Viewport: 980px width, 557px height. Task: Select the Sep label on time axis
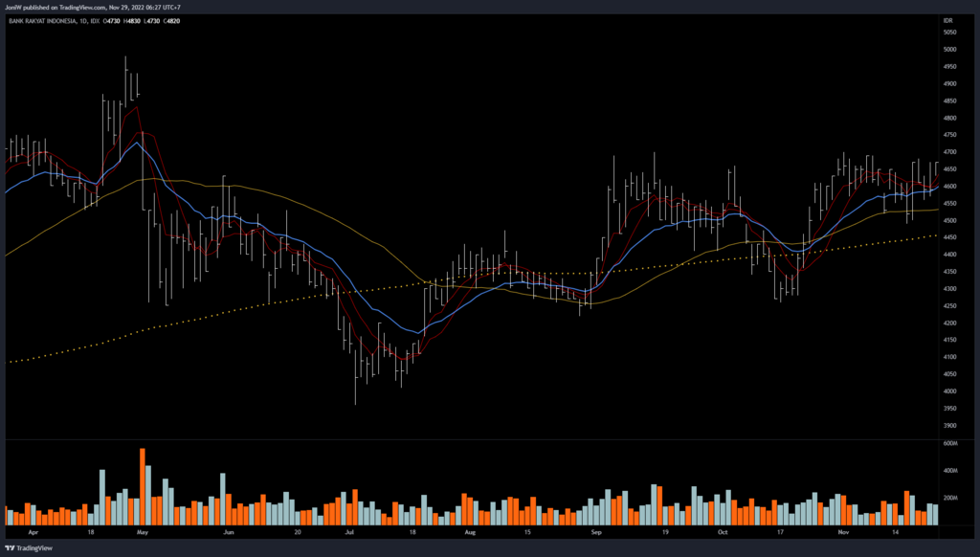tap(596, 531)
